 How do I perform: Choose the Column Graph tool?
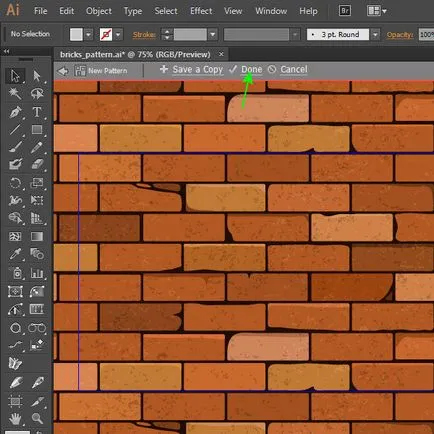point(37,273)
